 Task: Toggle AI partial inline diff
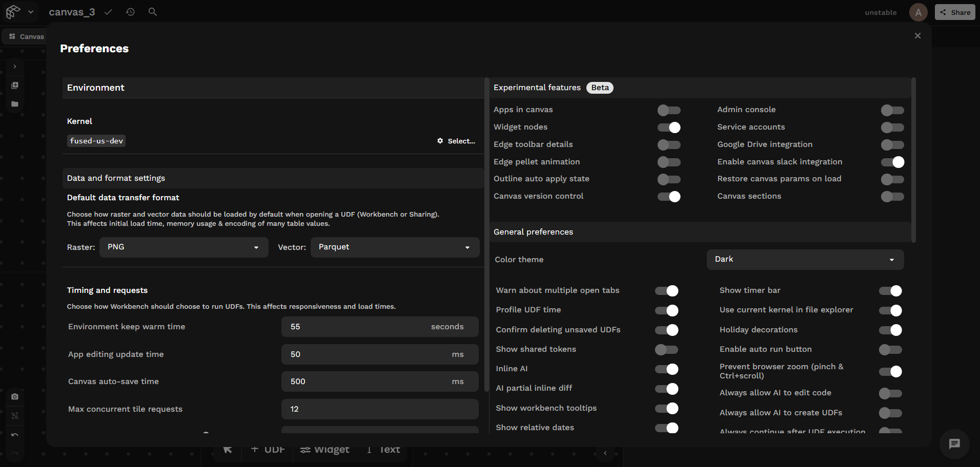click(x=667, y=389)
